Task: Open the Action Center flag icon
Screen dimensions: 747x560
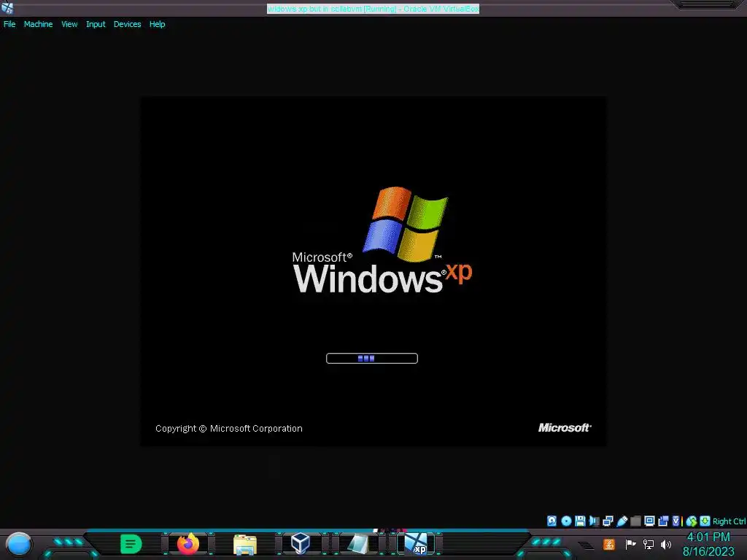Action: tap(630, 544)
